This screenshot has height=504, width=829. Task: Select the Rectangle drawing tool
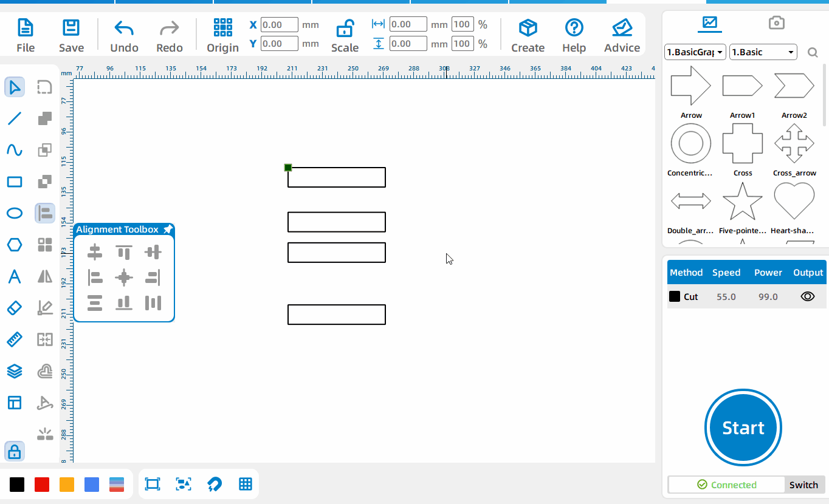[15, 182]
